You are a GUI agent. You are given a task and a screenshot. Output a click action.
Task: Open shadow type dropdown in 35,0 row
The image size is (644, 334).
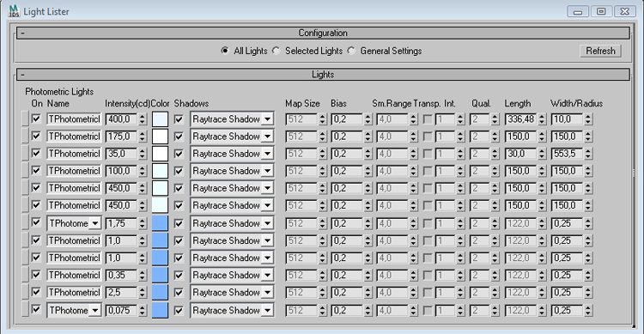click(x=267, y=154)
